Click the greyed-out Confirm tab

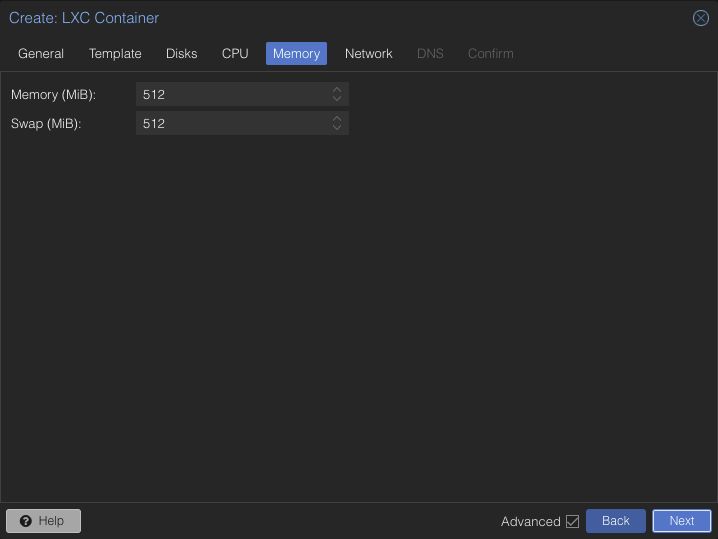tap(490, 54)
